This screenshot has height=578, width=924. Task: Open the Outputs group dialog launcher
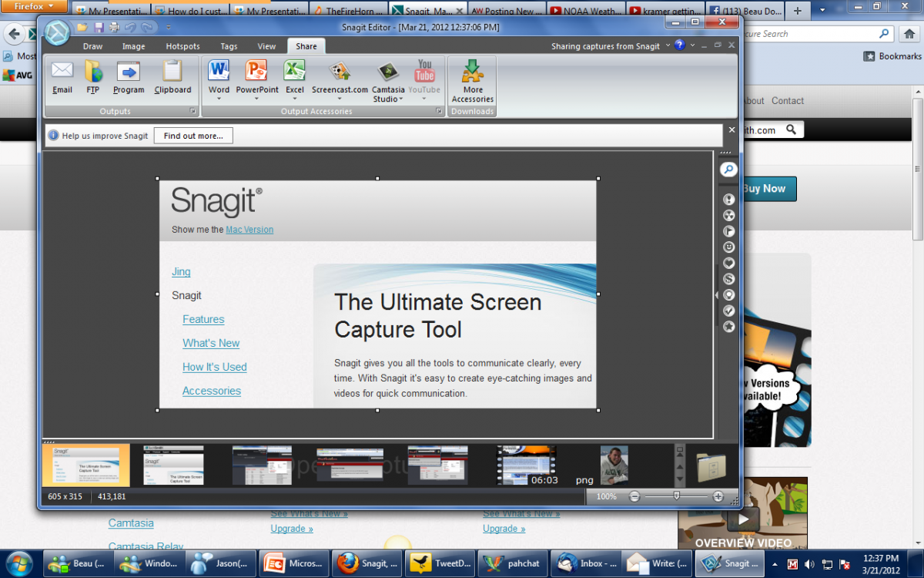point(192,112)
